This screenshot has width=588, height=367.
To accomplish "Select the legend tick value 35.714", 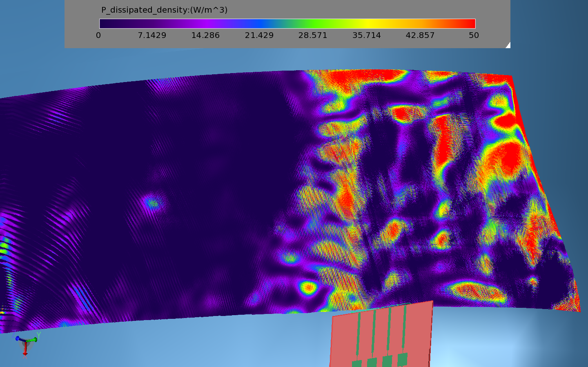I will [367, 36].
